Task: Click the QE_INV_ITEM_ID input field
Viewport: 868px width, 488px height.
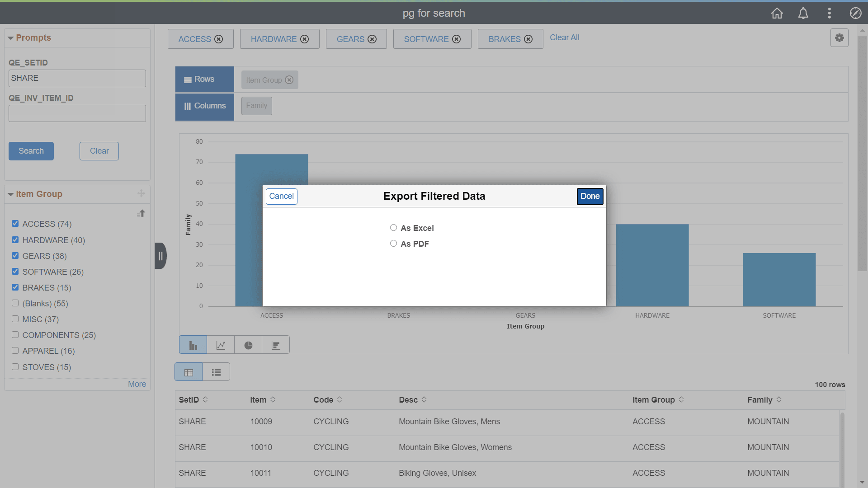Action: click(x=77, y=113)
